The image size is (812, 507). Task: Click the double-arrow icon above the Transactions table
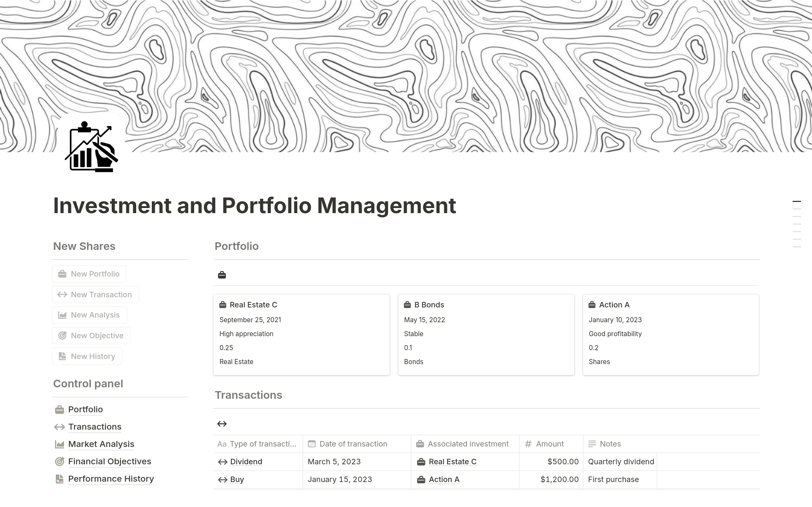point(222,424)
